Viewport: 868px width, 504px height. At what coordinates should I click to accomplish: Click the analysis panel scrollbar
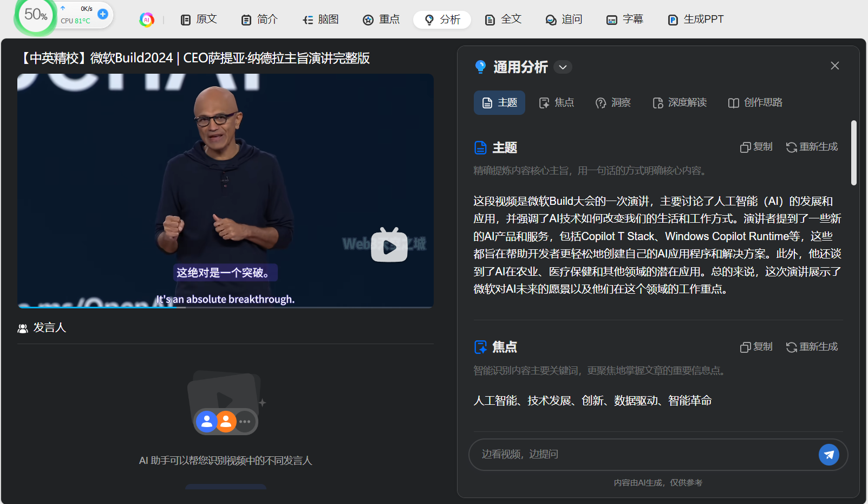[853, 153]
